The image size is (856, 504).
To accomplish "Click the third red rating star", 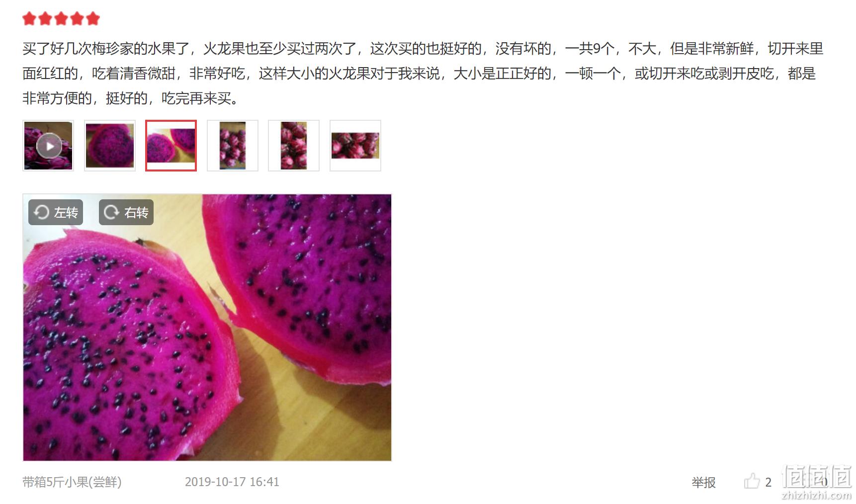I will [x=61, y=19].
